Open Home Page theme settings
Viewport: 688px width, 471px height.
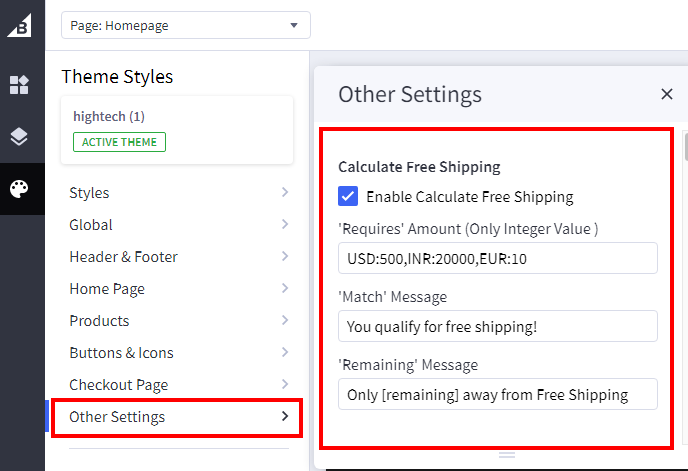pos(107,289)
